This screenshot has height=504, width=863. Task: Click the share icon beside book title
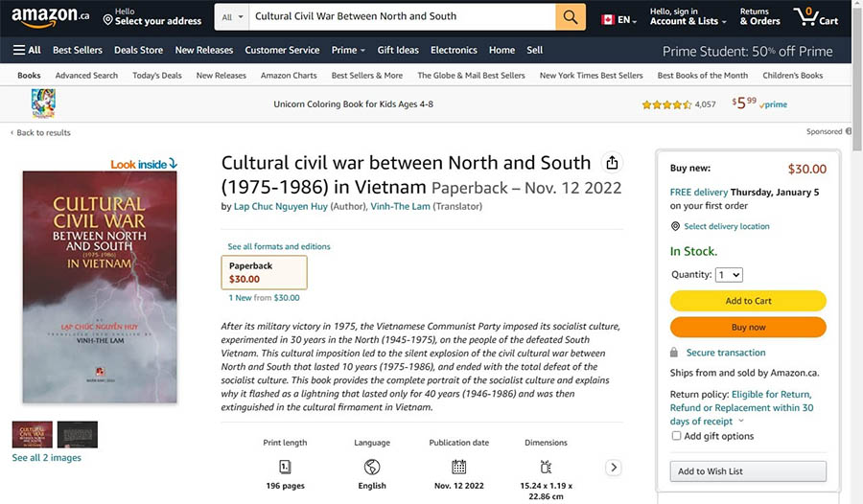(x=611, y=163)
